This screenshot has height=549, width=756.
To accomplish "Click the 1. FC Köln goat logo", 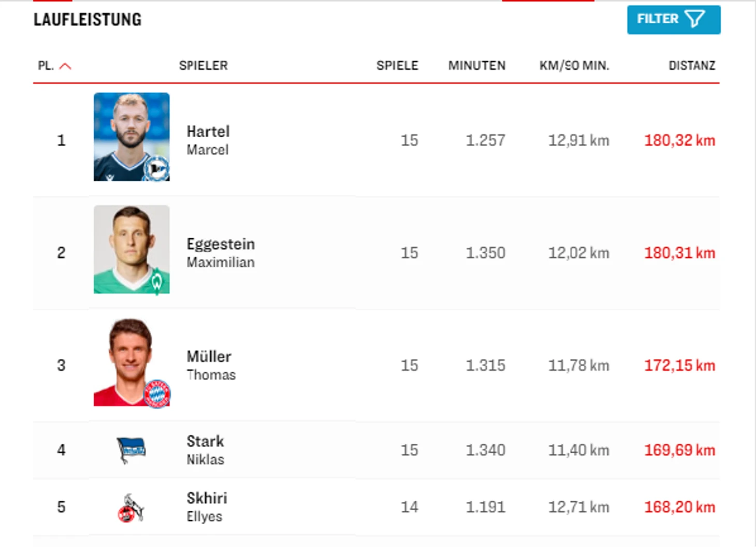I will coord(130,508).
